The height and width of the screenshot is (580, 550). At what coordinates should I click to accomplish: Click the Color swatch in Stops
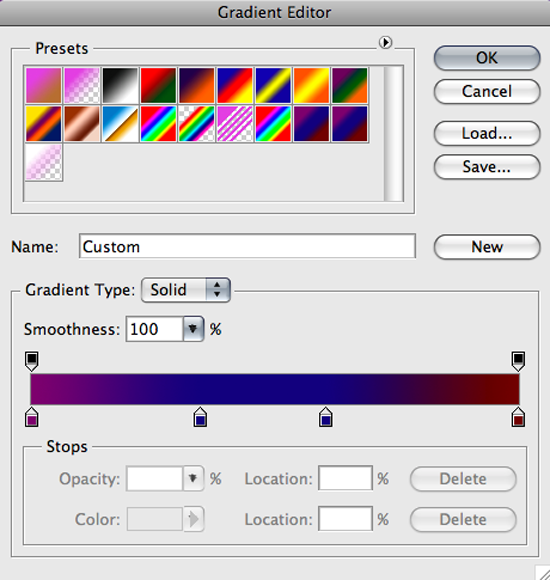point(155,519)
